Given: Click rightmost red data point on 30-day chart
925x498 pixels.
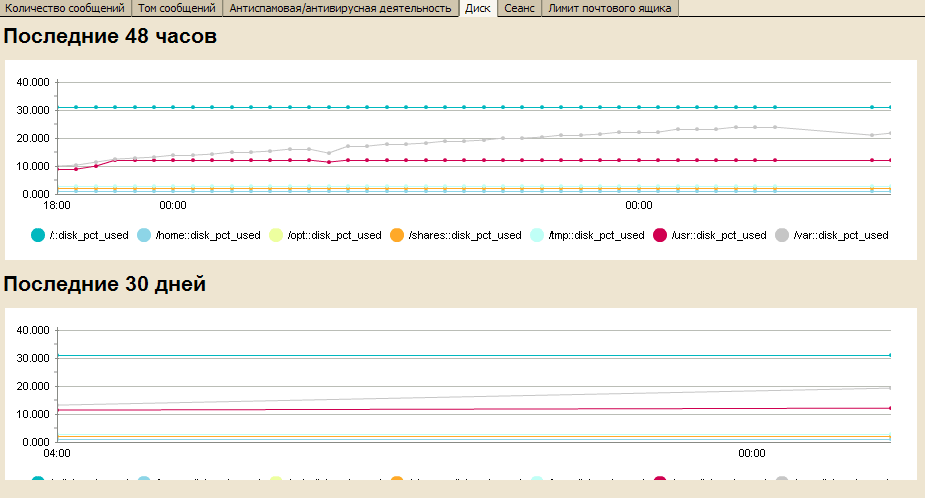Looking at the screenshot, I should click(x=890, y=408).
